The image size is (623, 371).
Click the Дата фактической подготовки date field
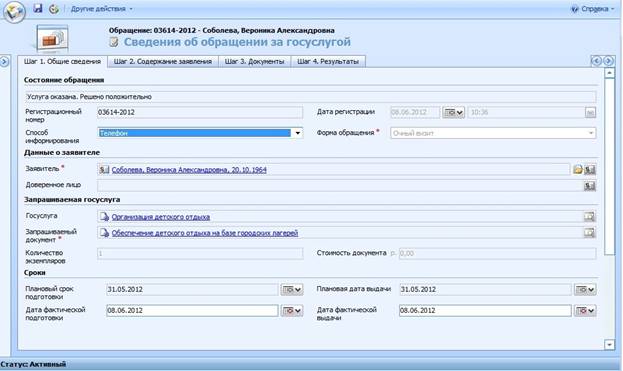coord(192,311)
